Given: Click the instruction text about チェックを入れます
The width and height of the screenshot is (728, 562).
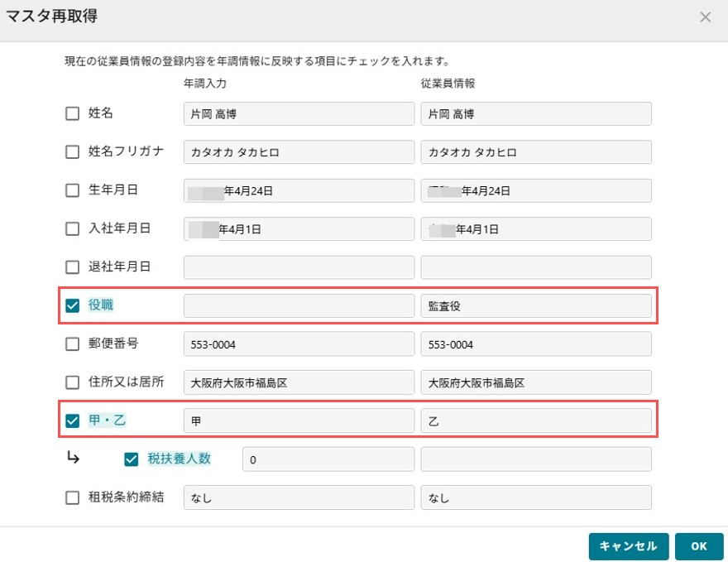Looking at the screenshot, I should (x=257, y=61).
